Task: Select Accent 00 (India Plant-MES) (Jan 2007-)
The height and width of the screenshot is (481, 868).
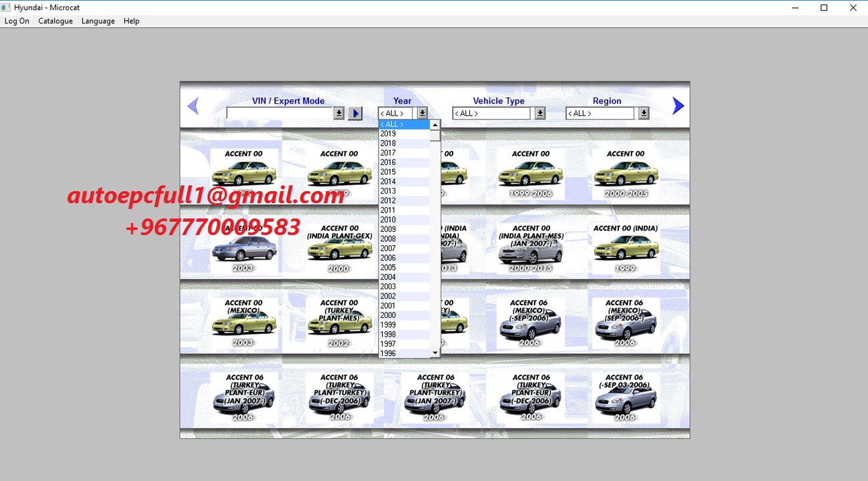Action: tap(530, 249)
